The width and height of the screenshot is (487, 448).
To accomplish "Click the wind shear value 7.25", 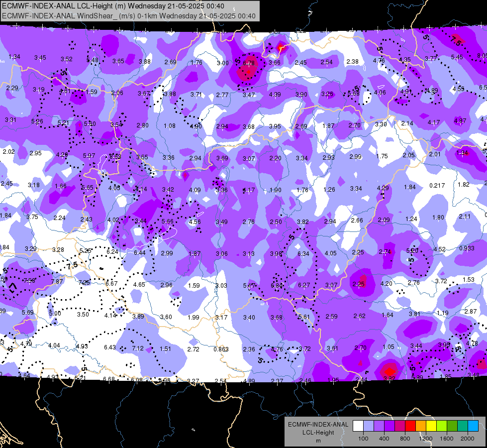I will point(84,282).
